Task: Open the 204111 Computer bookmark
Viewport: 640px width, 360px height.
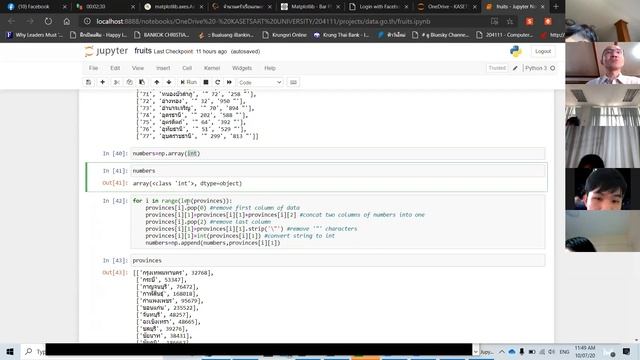Action: [505, 35]
